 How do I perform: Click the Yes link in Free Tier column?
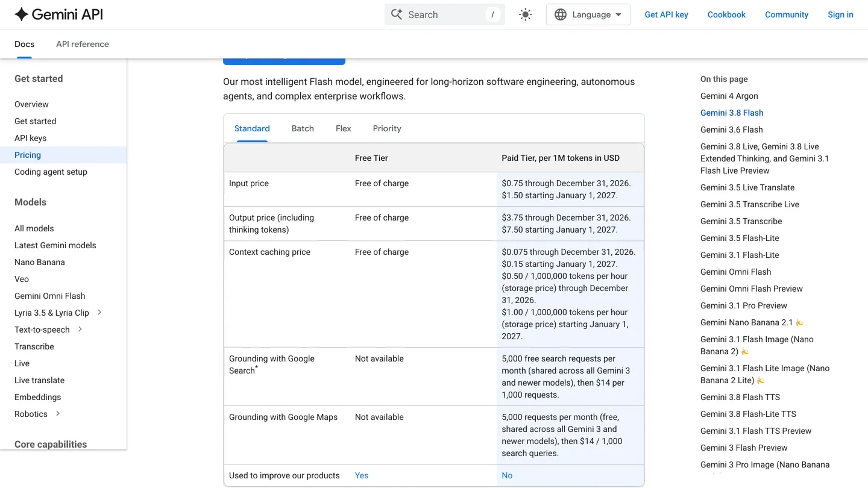pyautogui.click(x=362, y=475)
